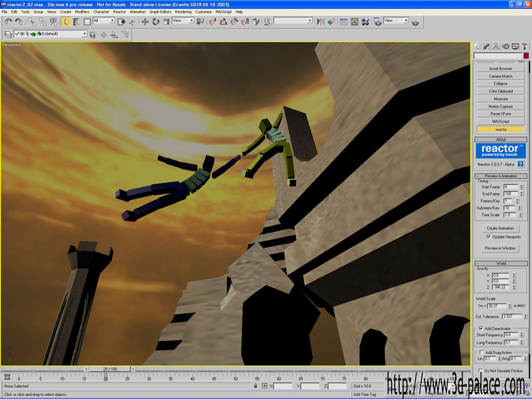The height and width of the screenshot is (399, 532).
Task: Choose the Select Object arrow tool
Action: (x=66, y=22)
